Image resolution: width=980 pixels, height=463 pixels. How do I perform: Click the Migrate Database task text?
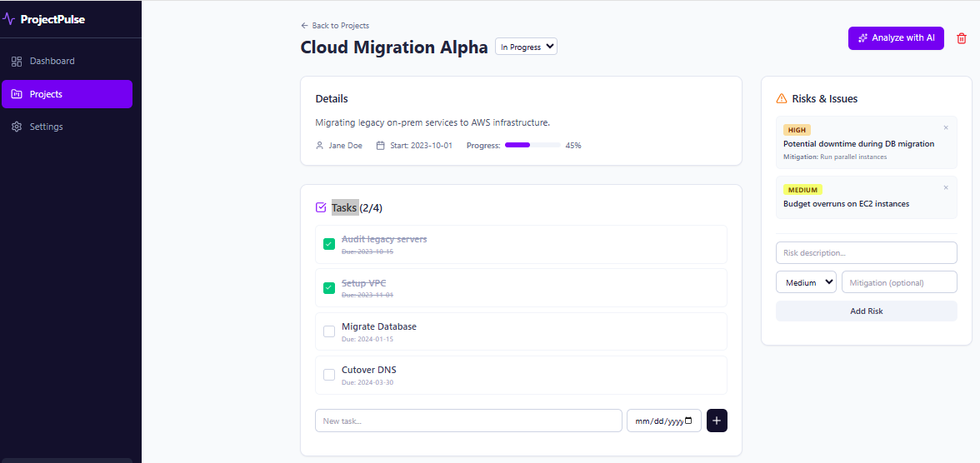coord(378,326)
